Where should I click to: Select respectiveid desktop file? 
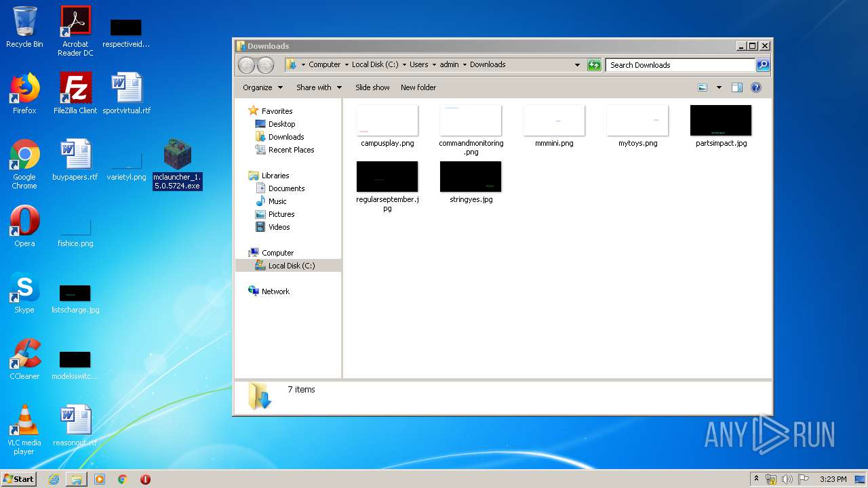point(126,33)
